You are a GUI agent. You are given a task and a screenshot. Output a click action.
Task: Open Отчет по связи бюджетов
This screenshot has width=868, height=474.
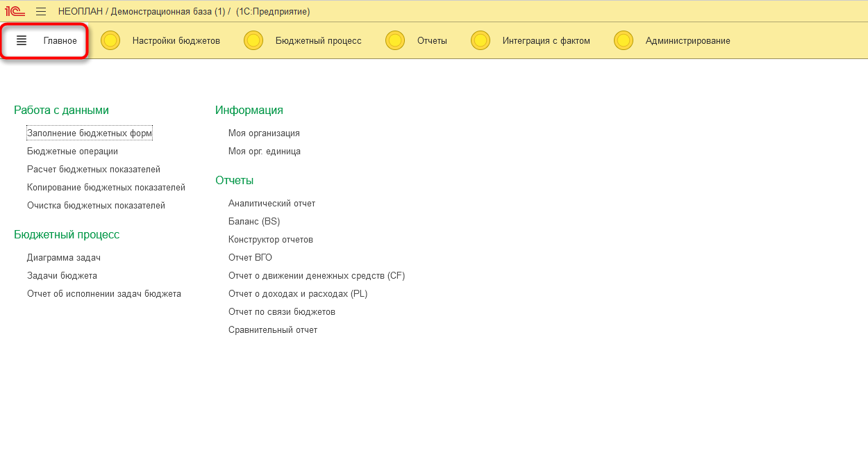pos(282,311)
